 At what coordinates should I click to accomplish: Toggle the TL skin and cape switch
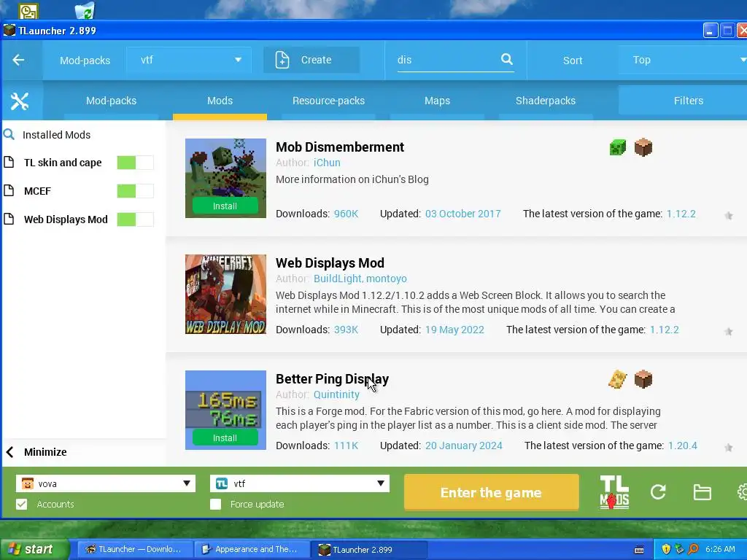tap(135, 163)
